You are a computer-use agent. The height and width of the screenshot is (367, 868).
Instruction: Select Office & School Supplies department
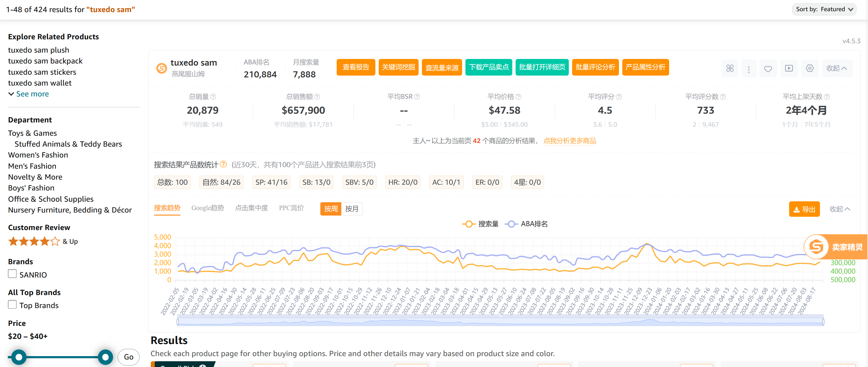point(50,199)
